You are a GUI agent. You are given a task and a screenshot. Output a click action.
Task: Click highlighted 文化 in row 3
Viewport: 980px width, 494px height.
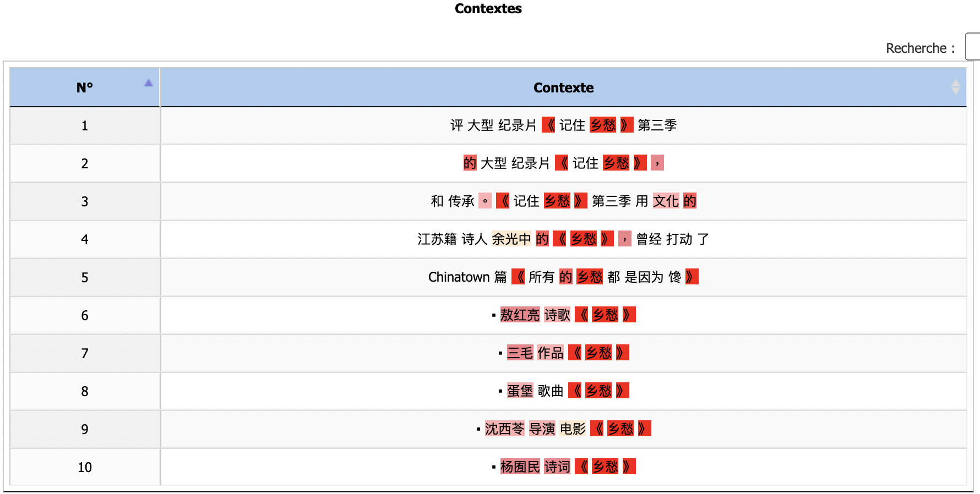click(x=666, y=201)
